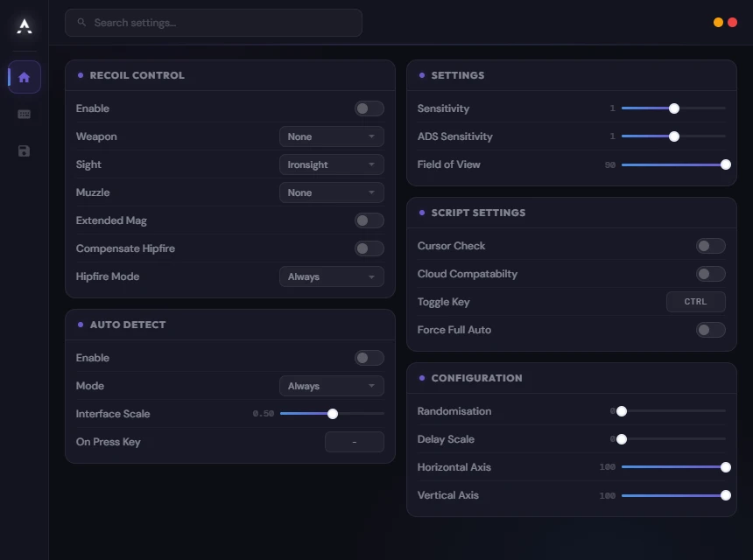Click the CONFIGURATION panel header
This screenshot has height=560, width=753.
(572, 378)
